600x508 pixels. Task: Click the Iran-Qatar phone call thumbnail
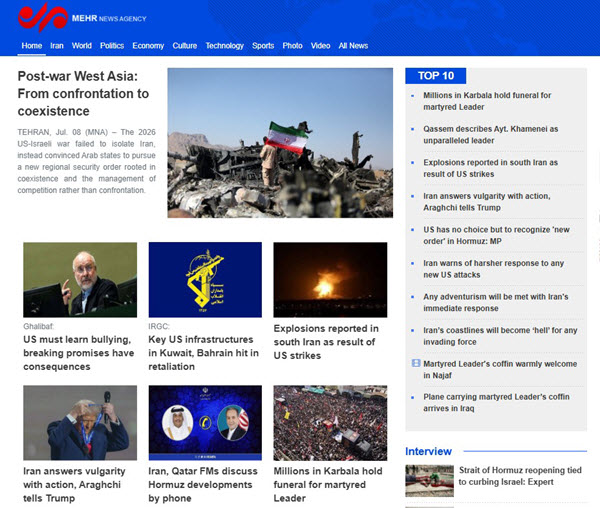(205, 423)
